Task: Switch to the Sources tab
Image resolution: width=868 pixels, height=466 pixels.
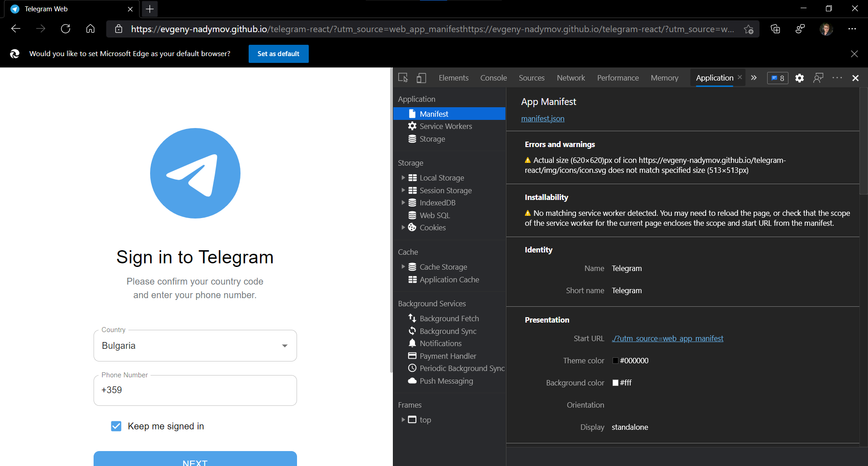Action: tap(532, 78)
